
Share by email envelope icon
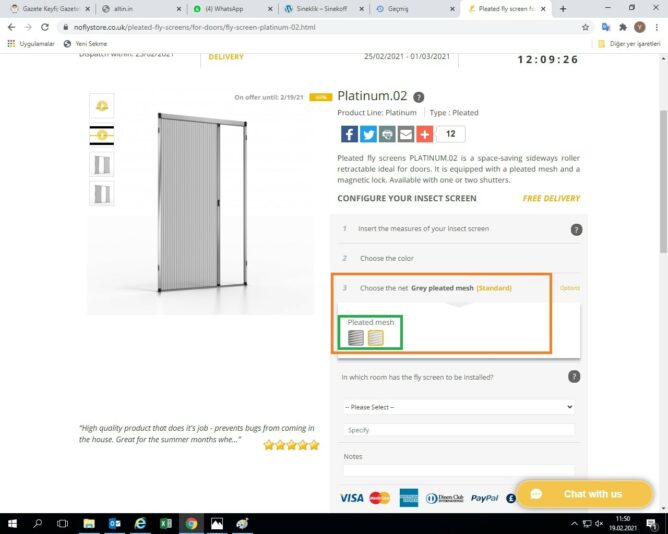coord(406,134)
